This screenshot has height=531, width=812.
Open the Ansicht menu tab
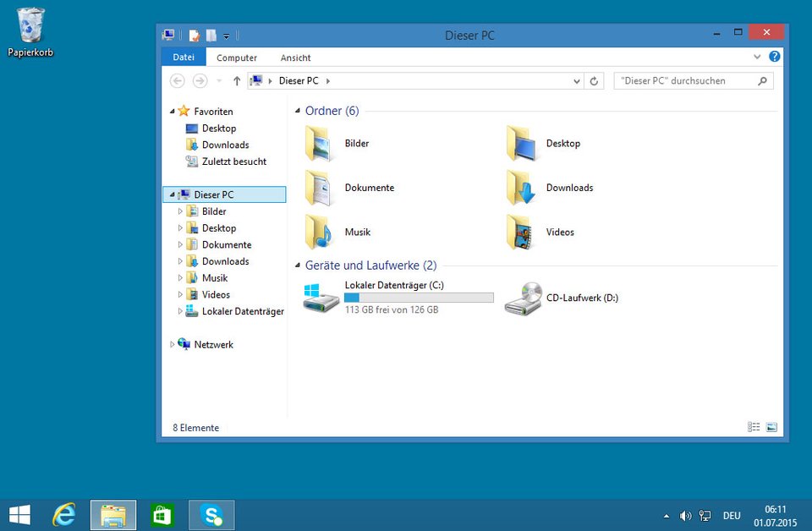tap(295, 57)
